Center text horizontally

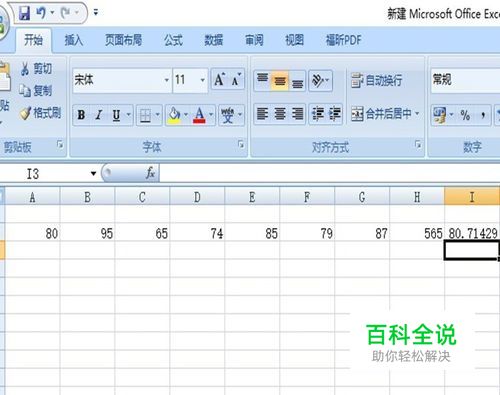click(280, 114)
